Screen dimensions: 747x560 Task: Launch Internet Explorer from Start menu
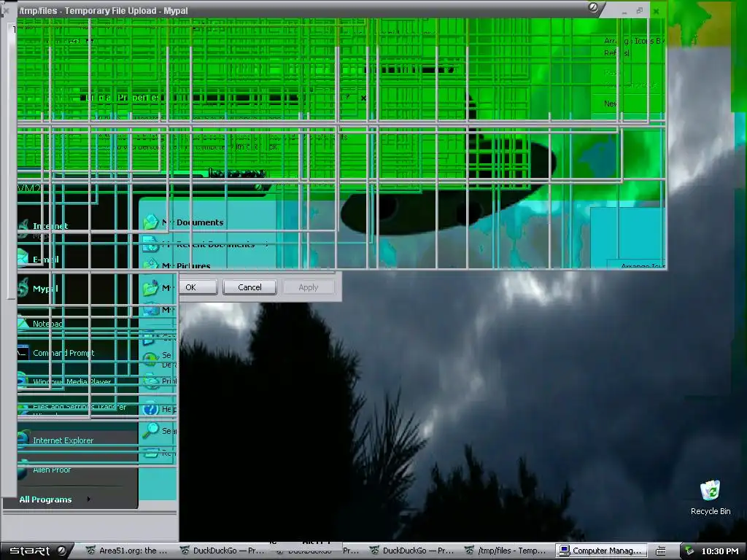click(x=63, y=440)
